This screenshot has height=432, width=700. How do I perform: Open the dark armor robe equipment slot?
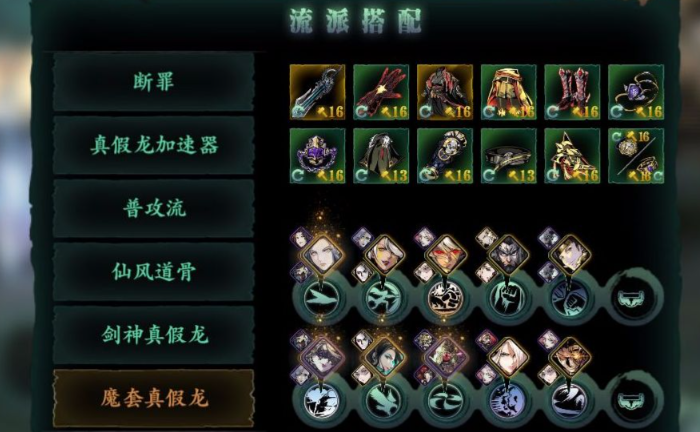(445, 92)
